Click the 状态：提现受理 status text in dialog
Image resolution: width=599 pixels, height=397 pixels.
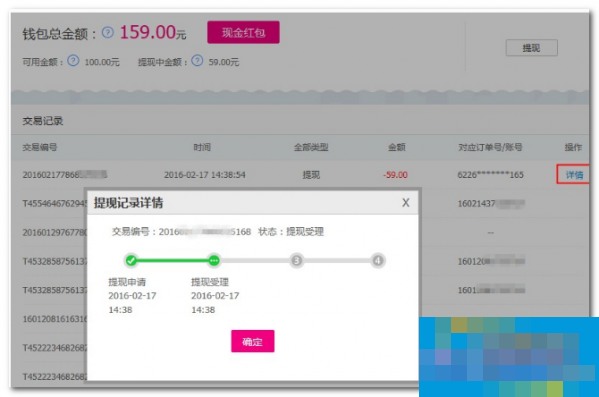pyautogui.click(x=291, y=232)
